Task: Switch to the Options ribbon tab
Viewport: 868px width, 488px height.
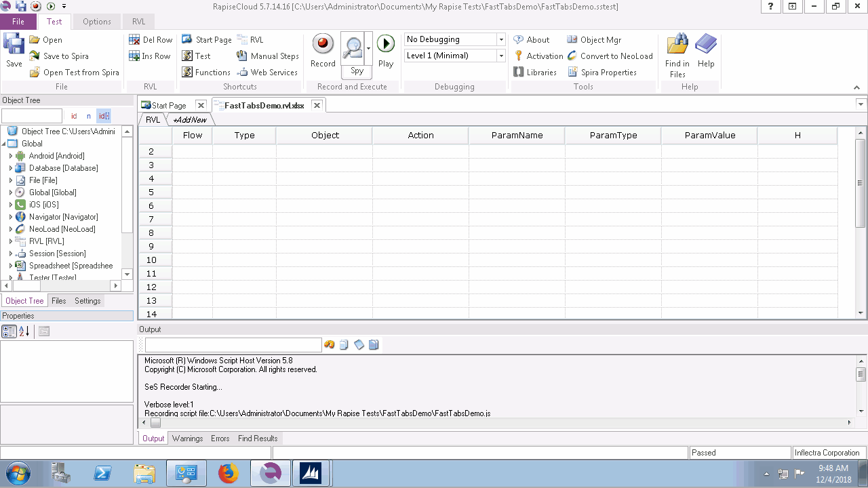Action: point(97,22)
